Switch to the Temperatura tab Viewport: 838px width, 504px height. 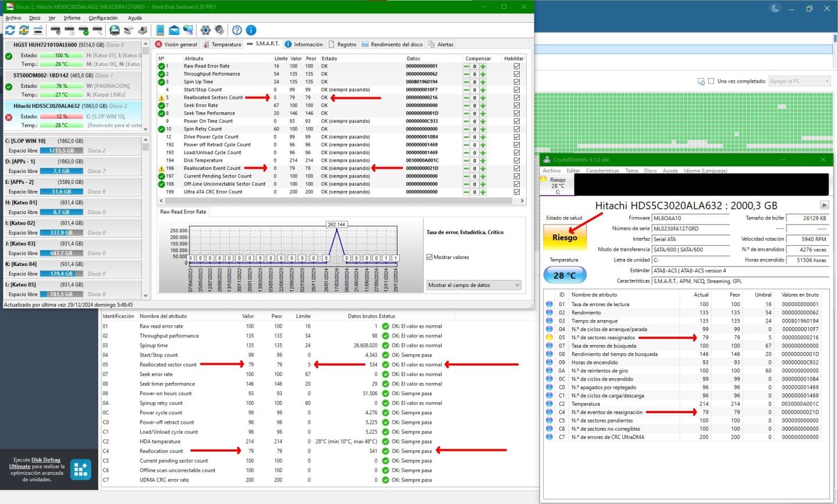(222, 44)
